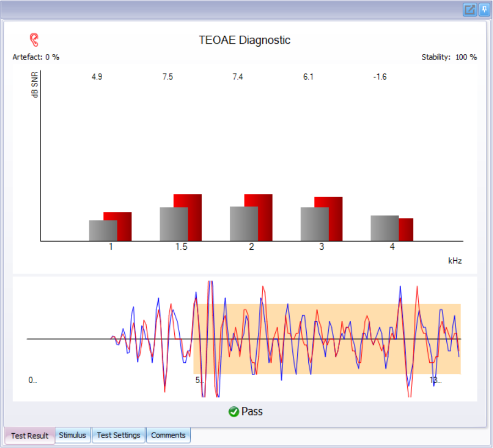Open the panel in external window icon

pyautogui.click(x=470, y=9)
